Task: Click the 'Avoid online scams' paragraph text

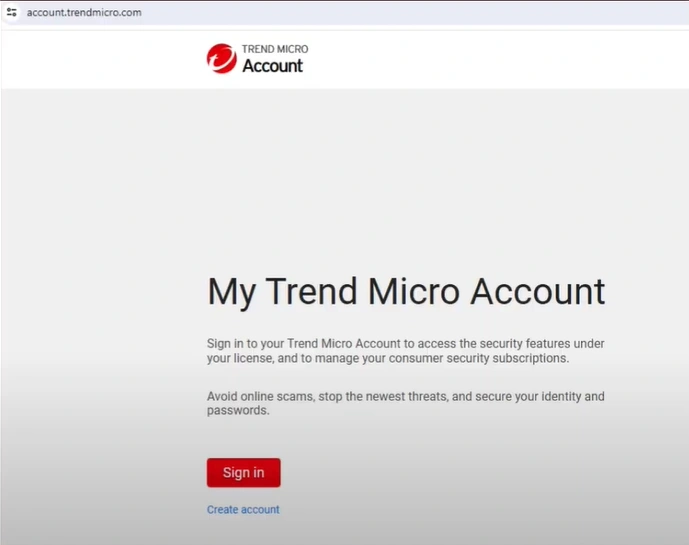Action: [406, 403]
